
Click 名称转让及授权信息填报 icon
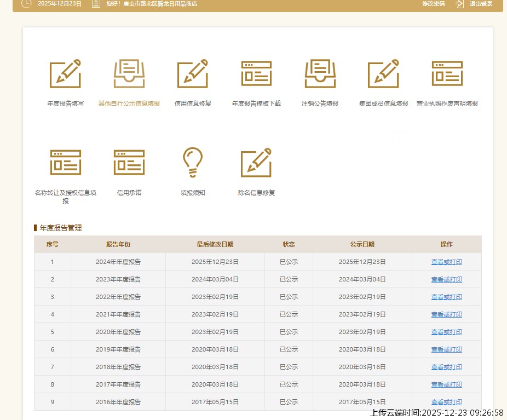(65, 163)
